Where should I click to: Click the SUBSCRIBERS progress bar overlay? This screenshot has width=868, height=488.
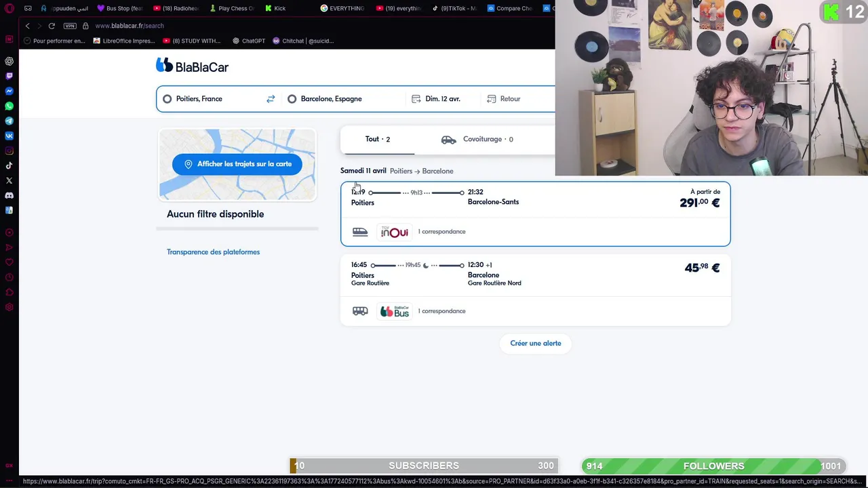(x=424, y=466)
